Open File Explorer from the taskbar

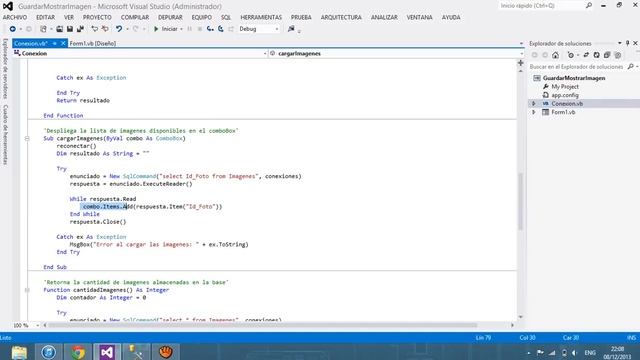19,352
